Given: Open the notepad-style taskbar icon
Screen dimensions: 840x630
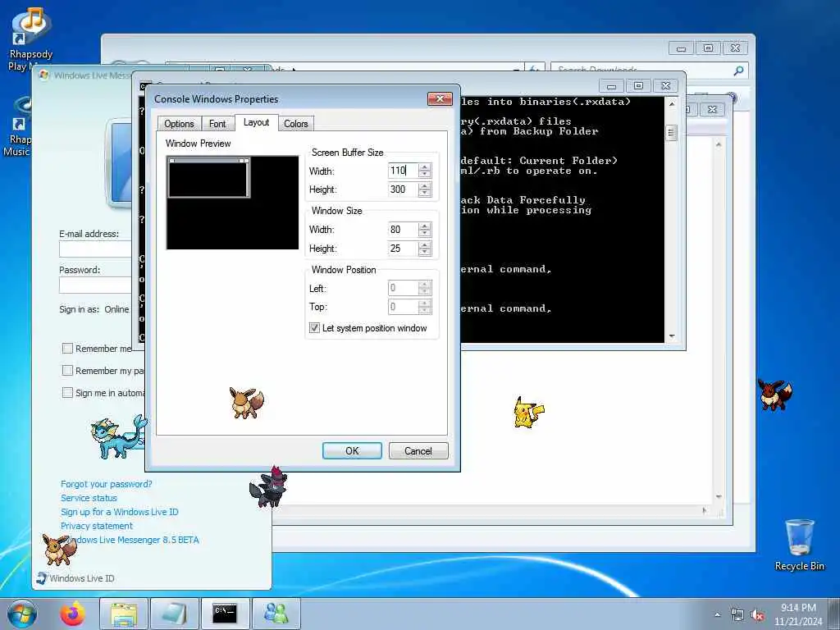Looking at the screenshot, I should tap(174, 614).
